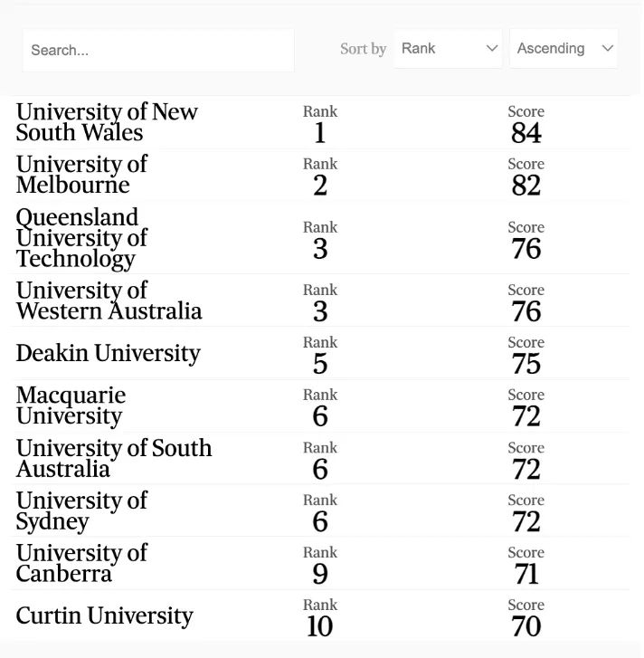Click the rank 10 value
The width and height of the screenshot is (644, 658).
click(x=319, y=626)
